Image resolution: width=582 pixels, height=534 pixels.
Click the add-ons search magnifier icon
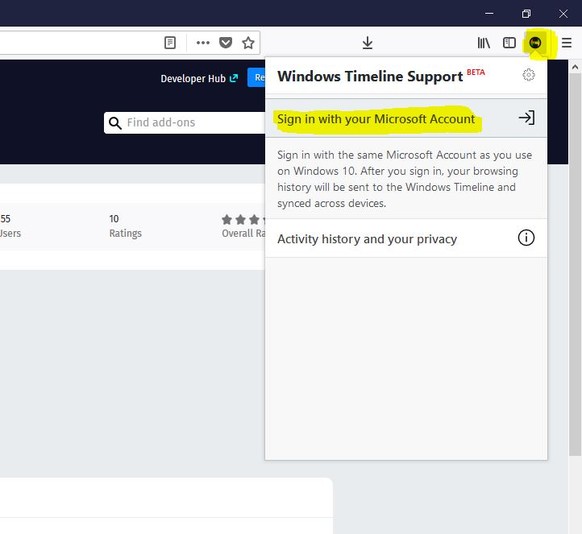pyautogui.click(x=115, y=123)
